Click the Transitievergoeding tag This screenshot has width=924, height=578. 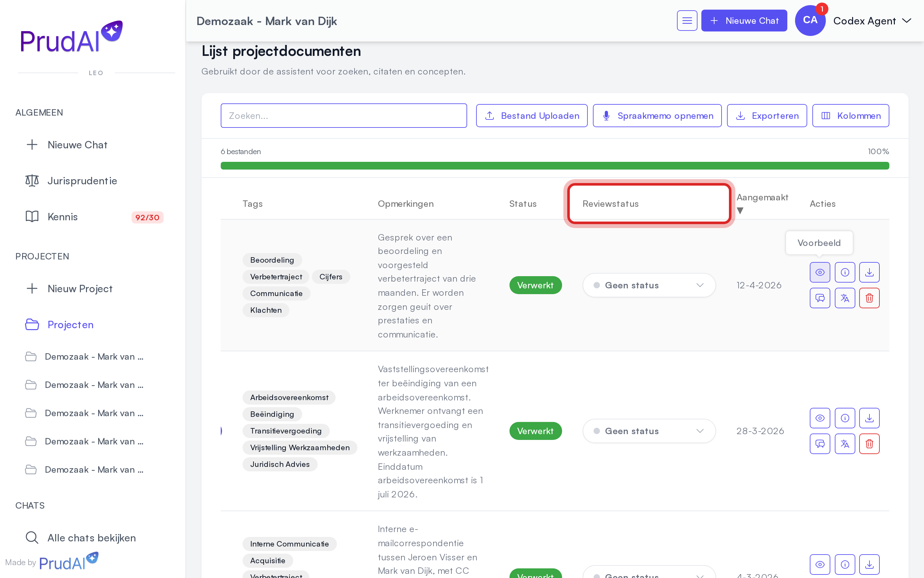click(x=286, y=431)
